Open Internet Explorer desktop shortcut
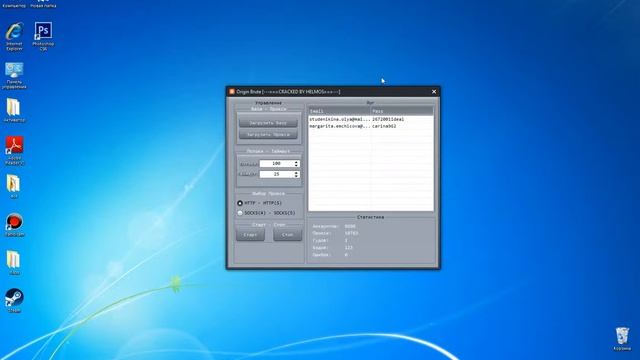640x360 pixels. [x=14, y=36]
